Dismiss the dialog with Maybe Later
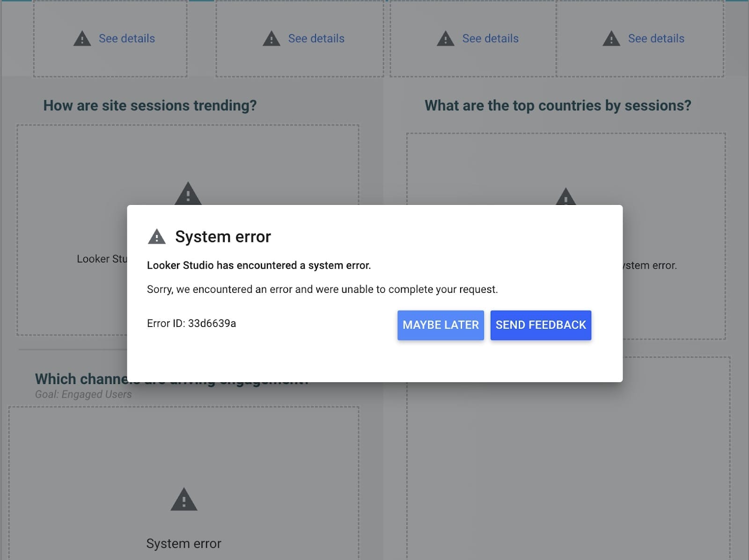The width and height of the screenshot is (749, 560). tap(440, 325)
